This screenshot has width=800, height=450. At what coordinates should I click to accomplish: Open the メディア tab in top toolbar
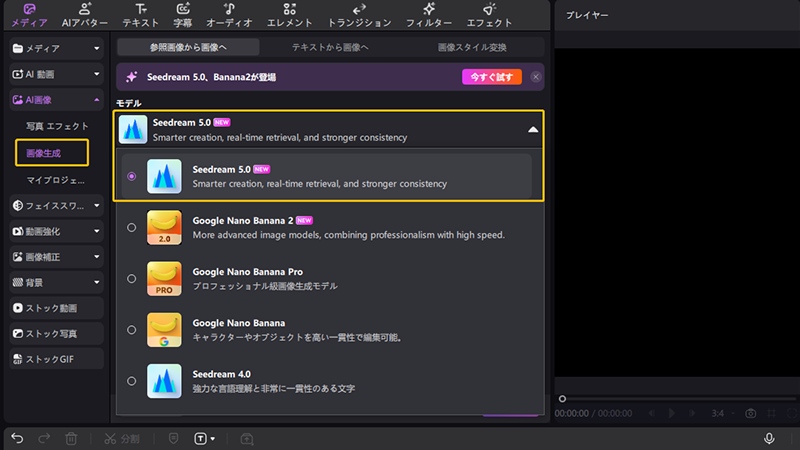click(x=29, y=15)
